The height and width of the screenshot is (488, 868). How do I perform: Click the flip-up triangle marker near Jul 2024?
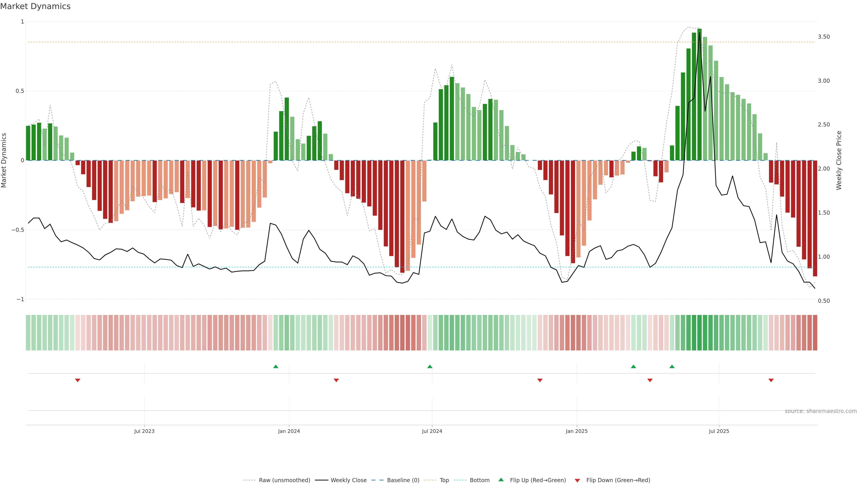pyautogui.click(x=430, y=366)
